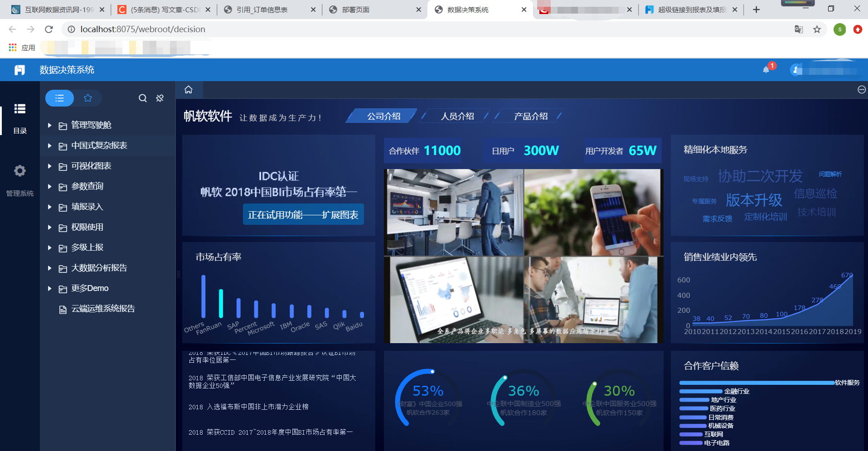This screenshot has height=451, width=868.
Task: Close the 数据决策系统 browser tab
Action: coord(524,10)
